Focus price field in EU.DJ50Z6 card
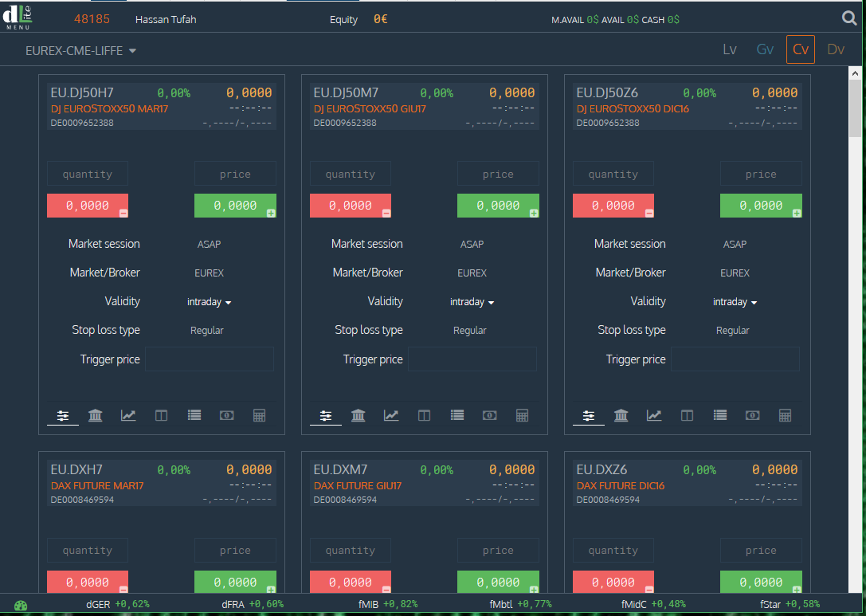This screenshot has width=866, height=616. [761, 174]
